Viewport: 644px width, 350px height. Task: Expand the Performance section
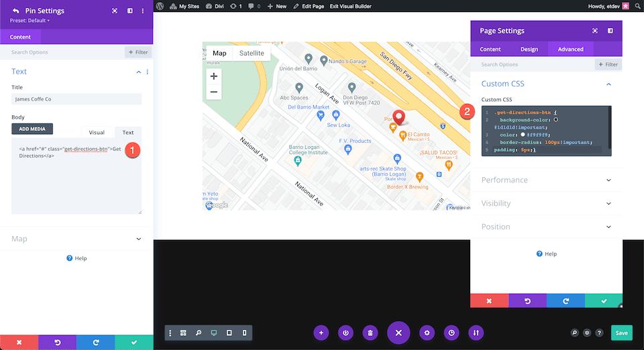[546, 180]
